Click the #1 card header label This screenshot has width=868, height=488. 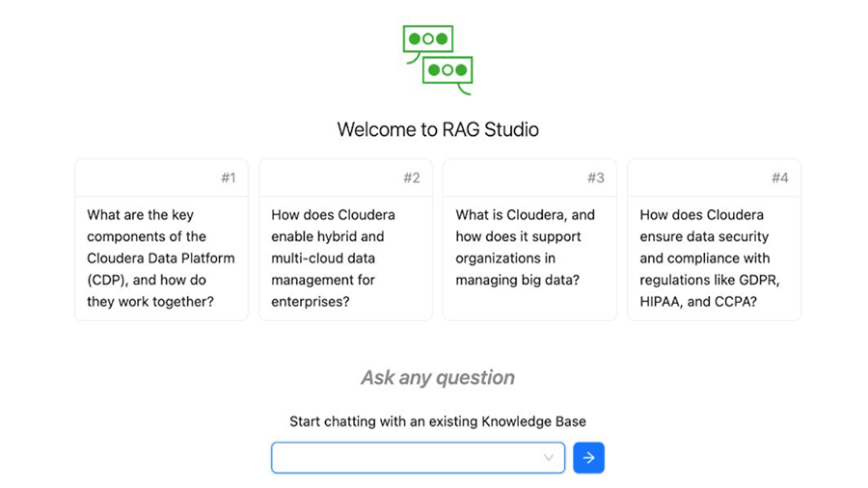click(228, 177)
